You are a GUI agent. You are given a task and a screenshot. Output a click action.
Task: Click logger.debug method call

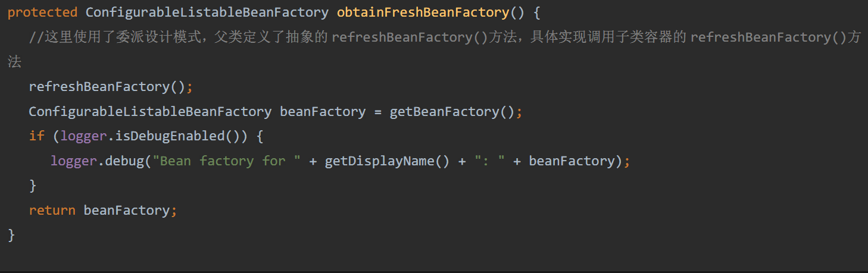[x=98, y=161]
